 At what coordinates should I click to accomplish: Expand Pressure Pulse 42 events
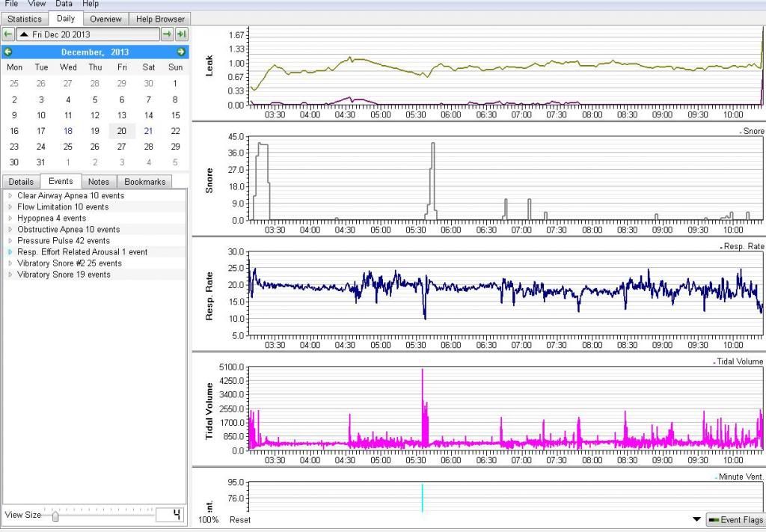(x=10, y=240)
